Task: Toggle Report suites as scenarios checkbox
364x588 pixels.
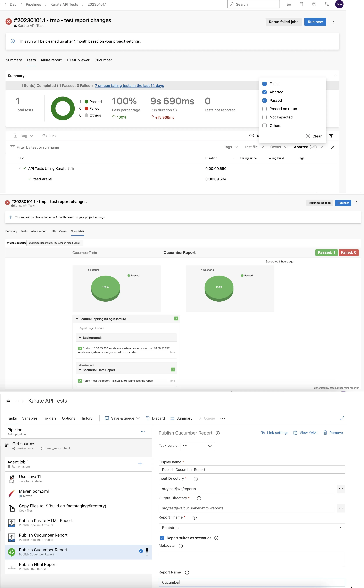Action: tap(162, 538)
